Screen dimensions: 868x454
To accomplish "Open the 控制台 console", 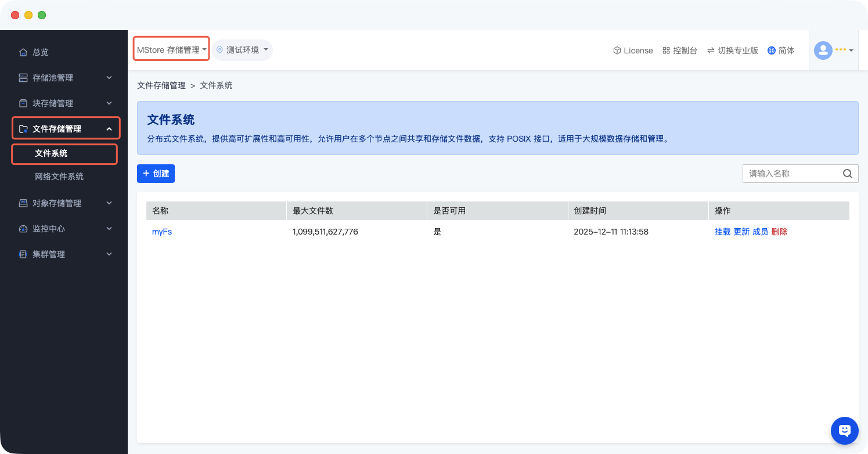I will click(679, 51).
